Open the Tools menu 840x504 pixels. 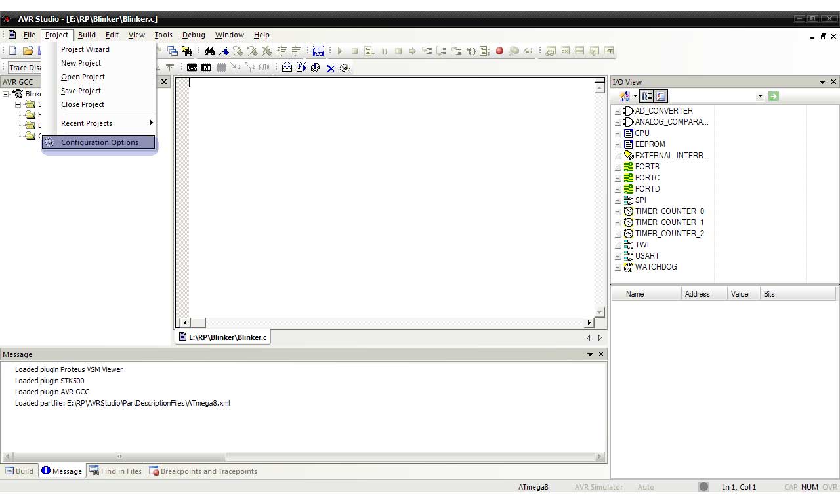[163, 35]
